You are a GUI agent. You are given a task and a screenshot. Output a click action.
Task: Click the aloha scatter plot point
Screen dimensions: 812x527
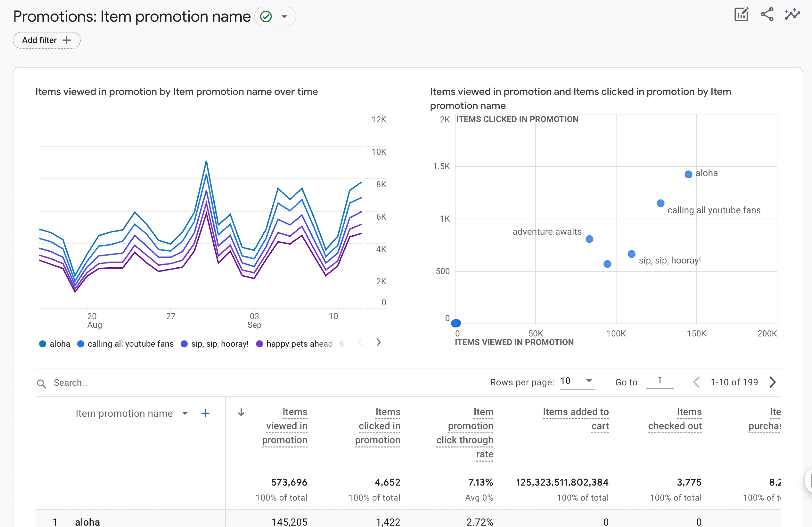pyautogui.click(x=688, y=174)
